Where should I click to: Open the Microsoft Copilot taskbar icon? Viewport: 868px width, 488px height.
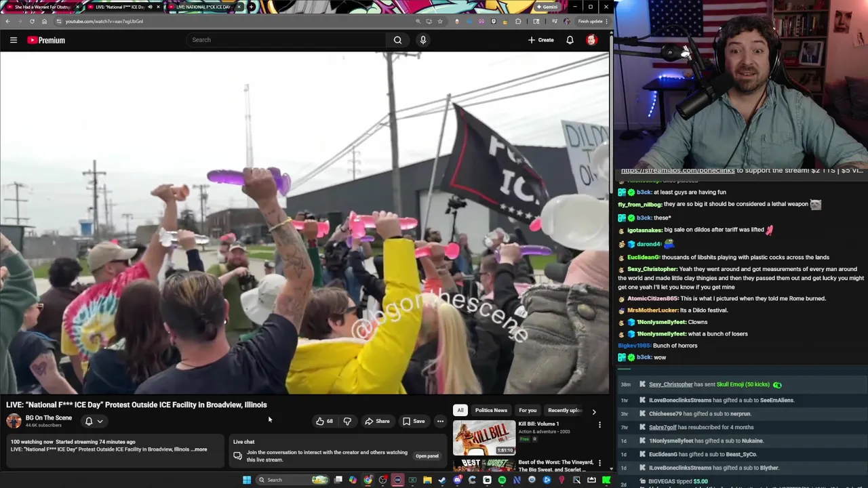tap(353, 480)
